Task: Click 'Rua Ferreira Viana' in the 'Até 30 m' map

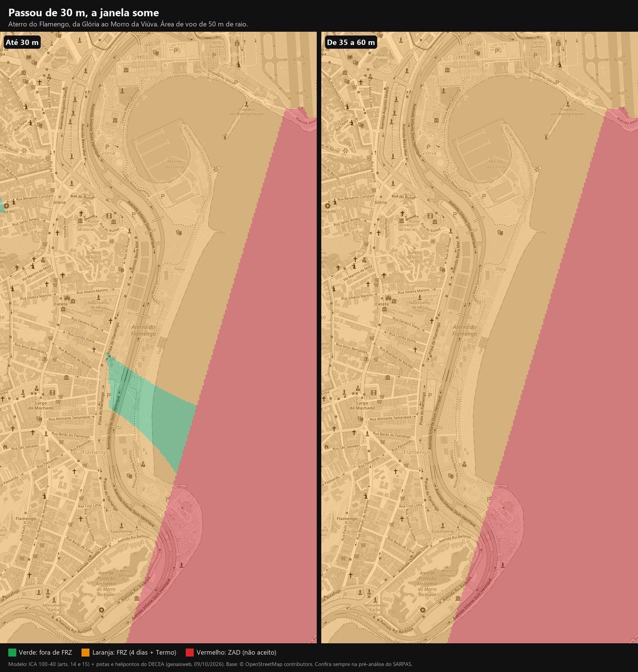Action: pyautogui.click(x=85, y=323)
